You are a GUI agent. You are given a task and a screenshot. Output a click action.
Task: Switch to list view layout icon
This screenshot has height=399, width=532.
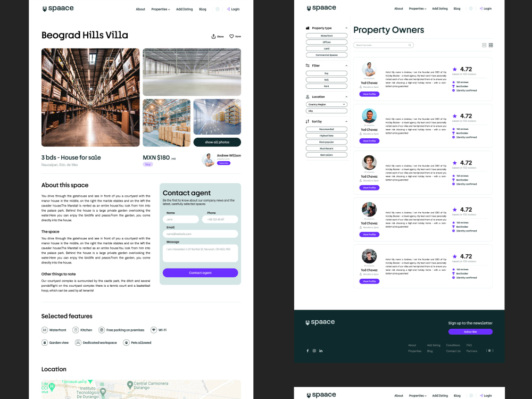click(x=484, y=45)
